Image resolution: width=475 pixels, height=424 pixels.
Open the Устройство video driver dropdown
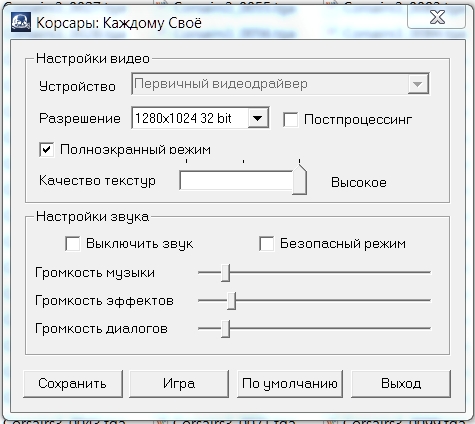[280, 84]
